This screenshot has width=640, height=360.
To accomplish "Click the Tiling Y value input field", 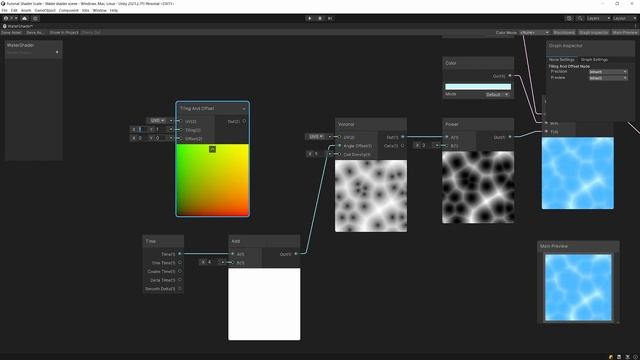I will click(x=161, y=129).
